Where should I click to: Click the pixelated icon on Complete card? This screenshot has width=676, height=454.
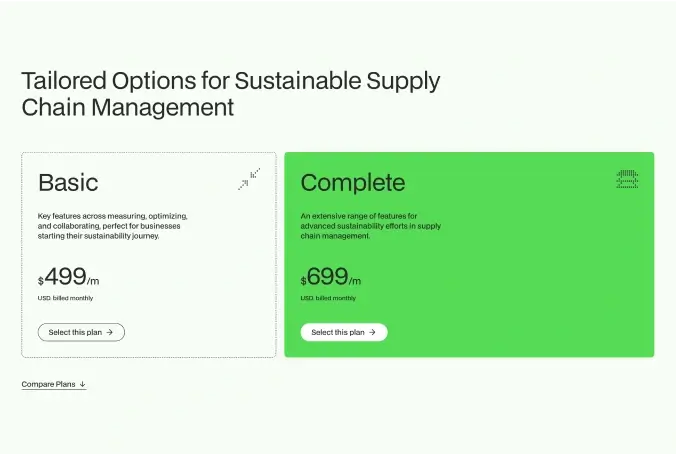pyautogui.click(x=627, y=179)
